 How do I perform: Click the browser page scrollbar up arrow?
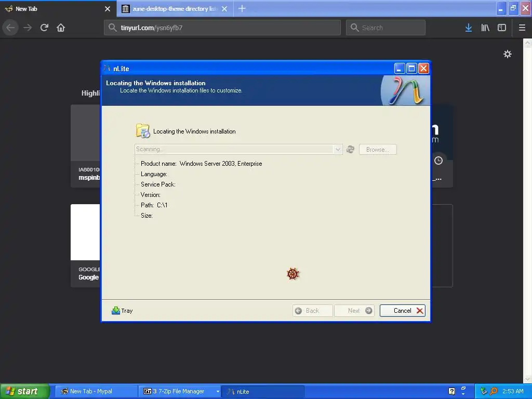point(527,43)
